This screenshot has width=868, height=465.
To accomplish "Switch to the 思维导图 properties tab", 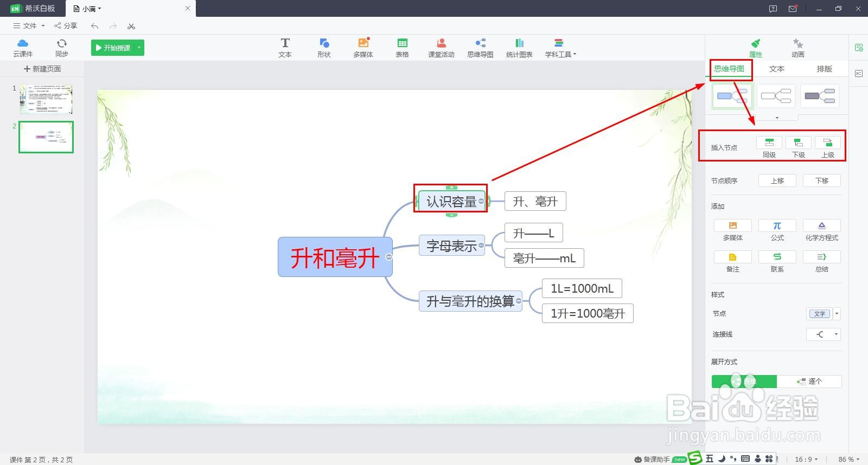I will [x=729, y=69].
